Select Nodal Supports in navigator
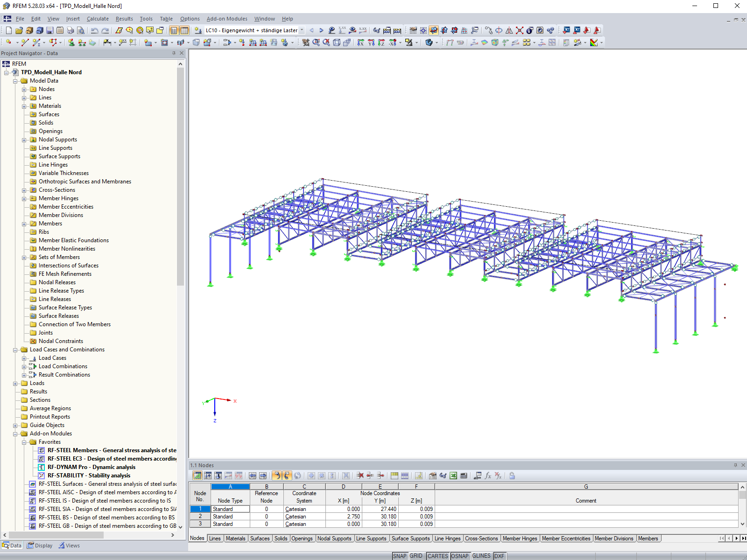 point(58,140)
